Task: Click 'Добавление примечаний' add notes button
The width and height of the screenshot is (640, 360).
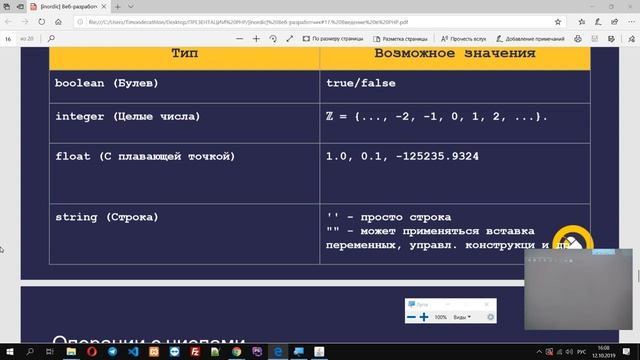Action: pyautogui.click(x=530, y=39)
